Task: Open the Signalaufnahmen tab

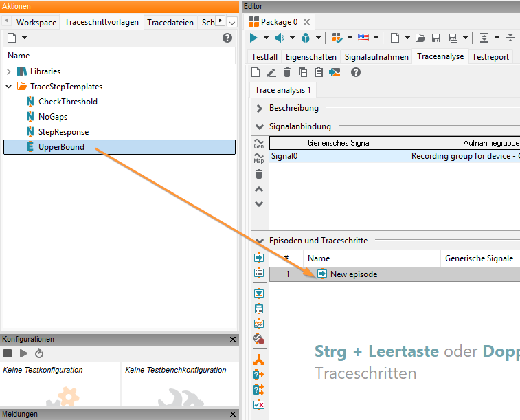Action: coord(376,57)
